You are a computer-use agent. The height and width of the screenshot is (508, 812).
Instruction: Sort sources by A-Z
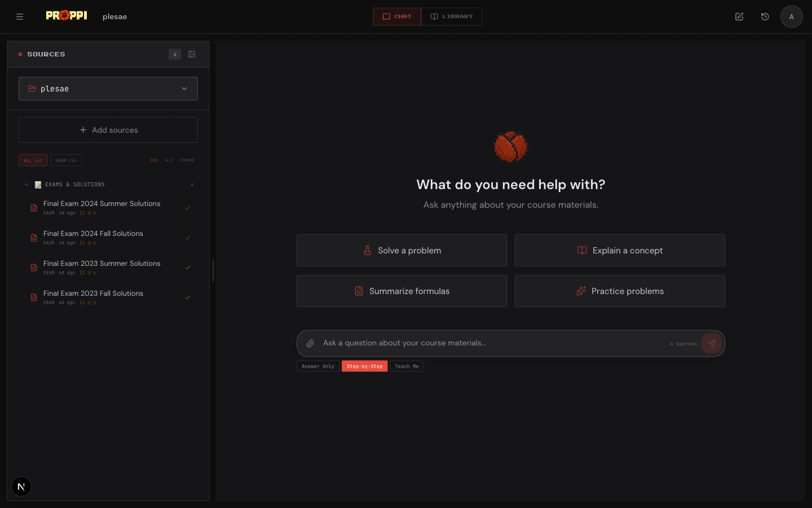168,160
